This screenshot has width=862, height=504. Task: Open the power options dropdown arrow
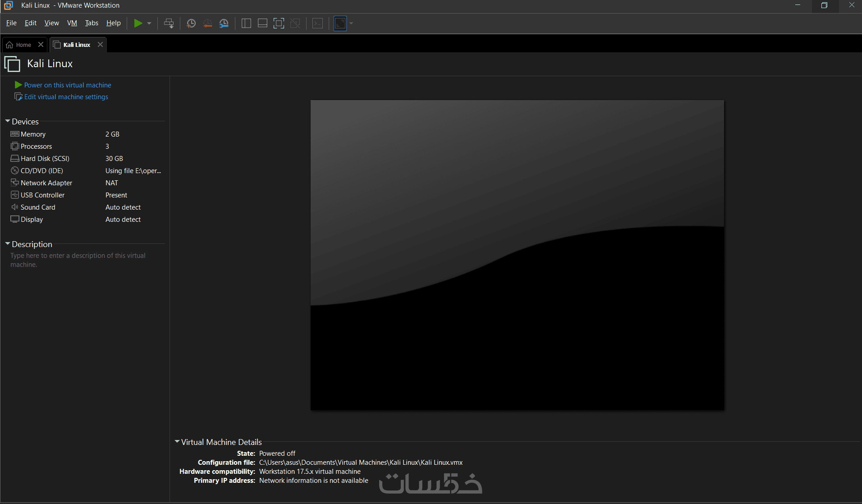pos(149,23)
